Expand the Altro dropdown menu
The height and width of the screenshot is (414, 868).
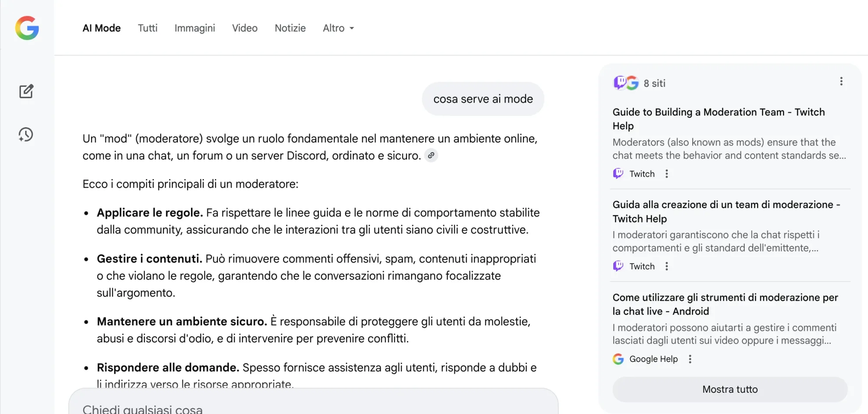[338, 28]
